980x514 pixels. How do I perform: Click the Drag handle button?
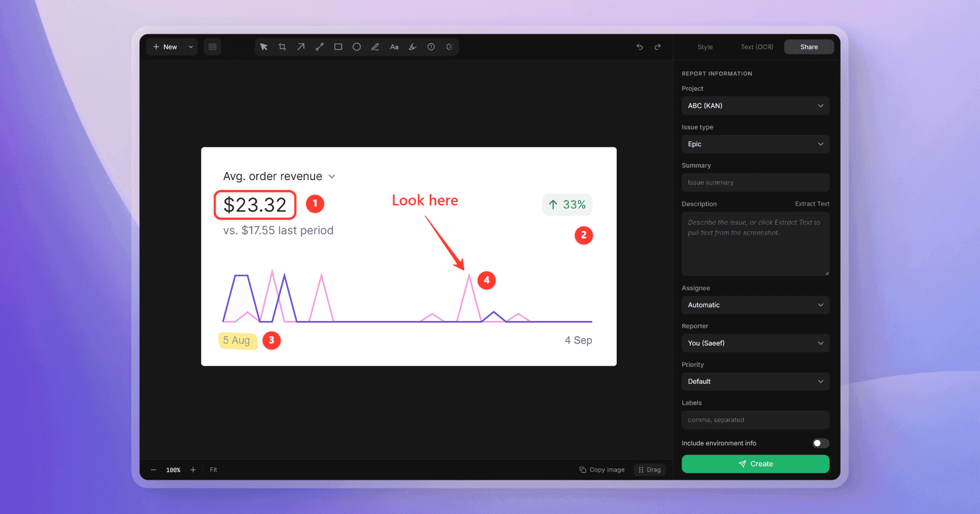650,470
